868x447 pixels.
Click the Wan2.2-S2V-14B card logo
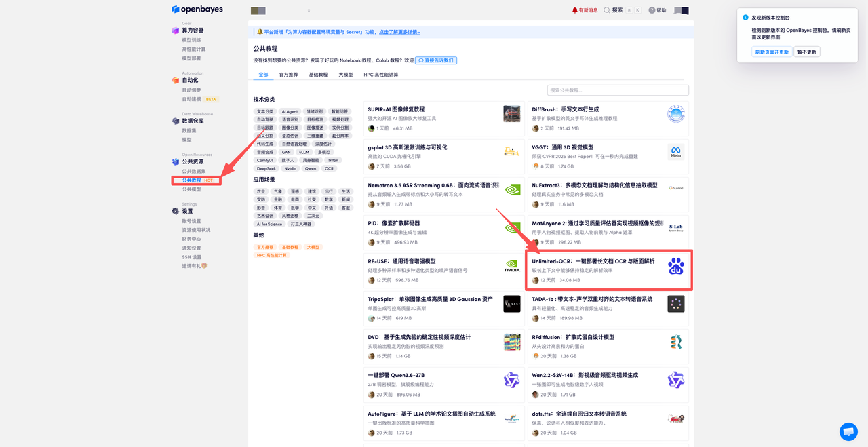click(x=675, y=380)
